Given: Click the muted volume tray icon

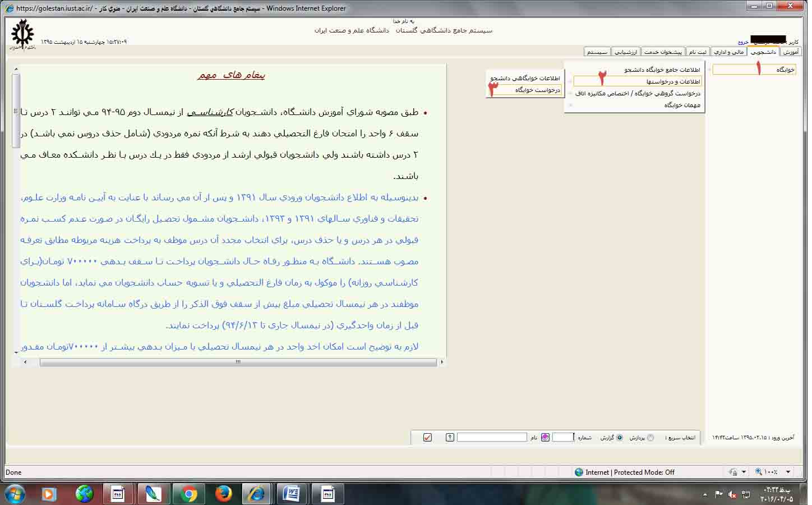Looking at the screenshot, I should [x=732, y=494].
